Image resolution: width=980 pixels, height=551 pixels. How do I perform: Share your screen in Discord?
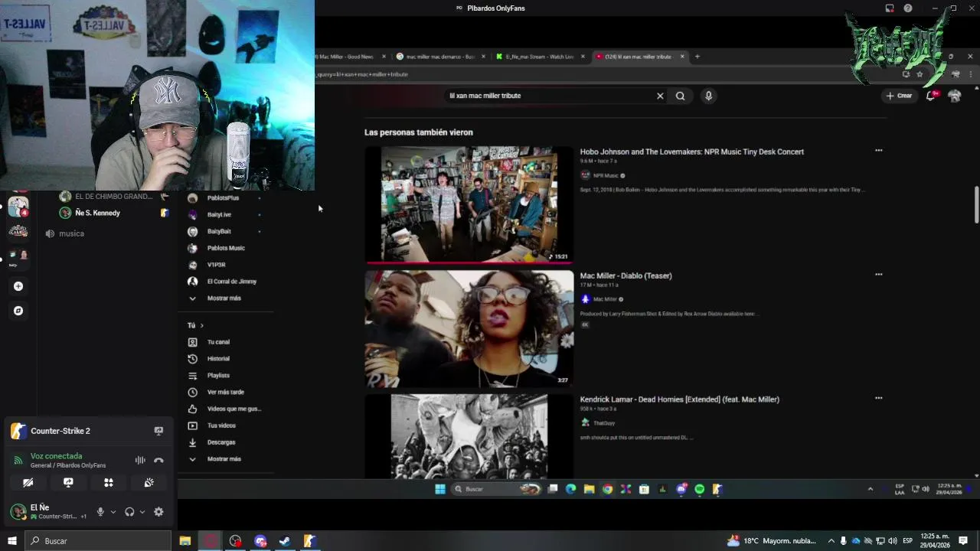click(x=68, y=482)
